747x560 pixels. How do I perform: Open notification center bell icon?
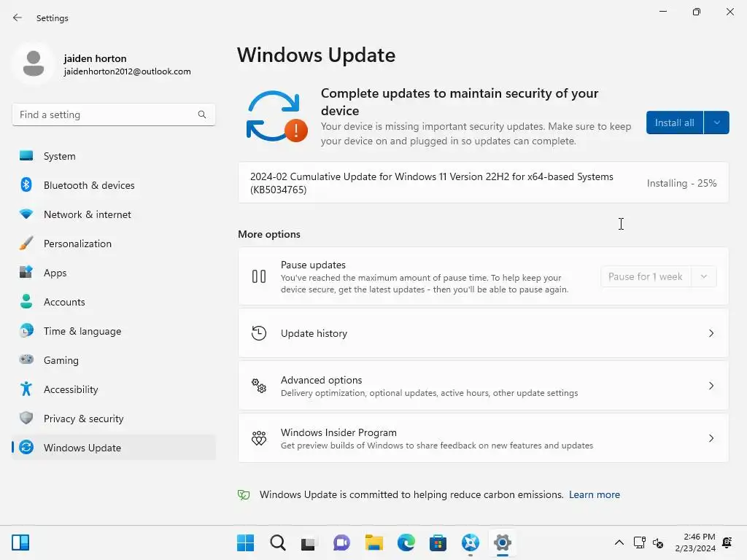point(727,542)
